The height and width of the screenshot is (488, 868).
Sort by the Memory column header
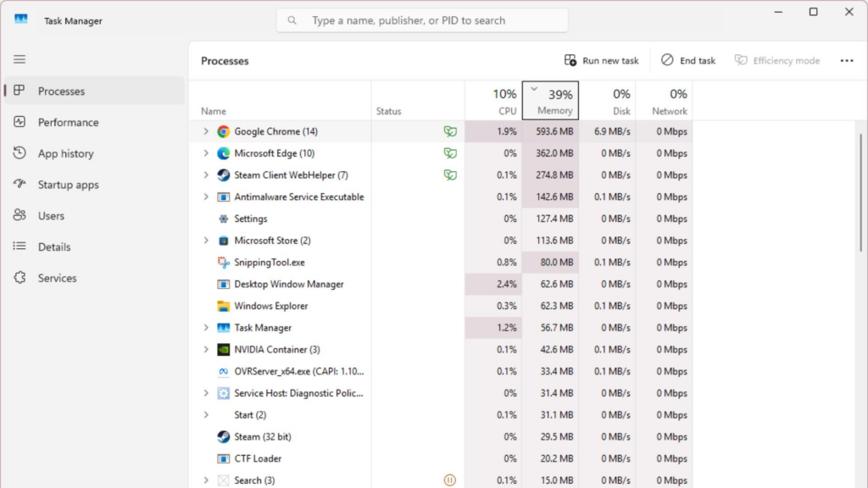tap(550, 100)
